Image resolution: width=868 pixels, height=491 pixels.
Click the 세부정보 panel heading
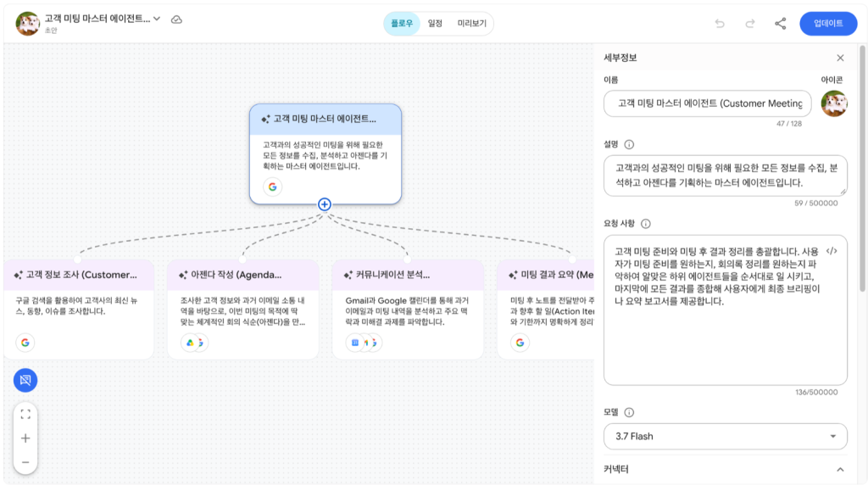tap(620, 58)
